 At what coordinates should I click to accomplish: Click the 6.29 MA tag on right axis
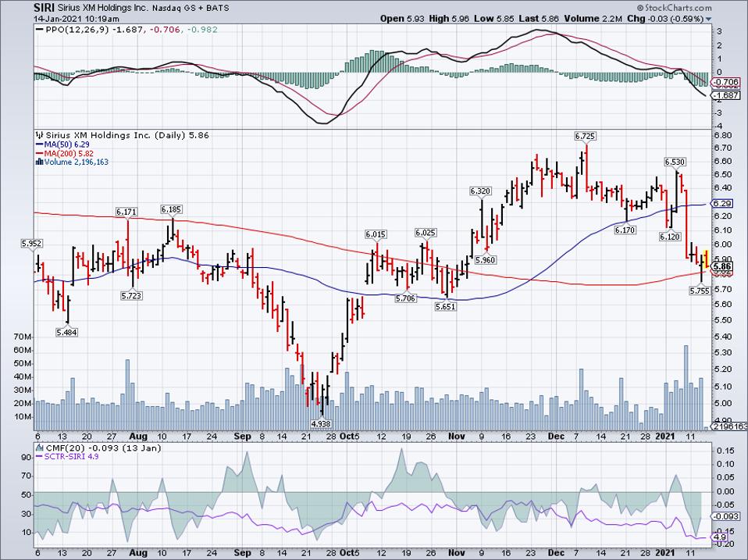click(x=721, y=203)
